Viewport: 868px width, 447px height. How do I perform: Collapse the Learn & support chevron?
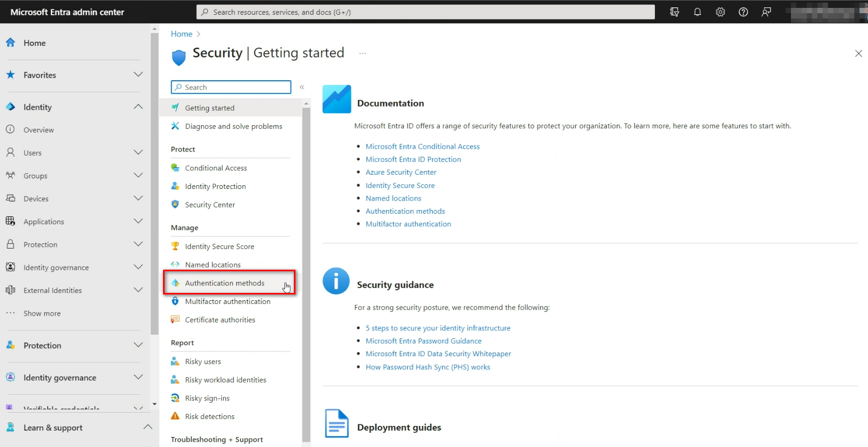(148, 427)
